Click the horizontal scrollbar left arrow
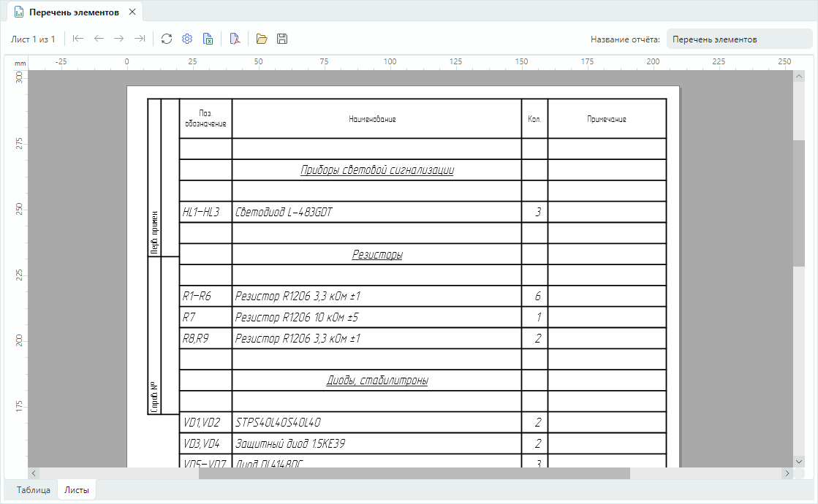818x504 pixels. point(34,473)
